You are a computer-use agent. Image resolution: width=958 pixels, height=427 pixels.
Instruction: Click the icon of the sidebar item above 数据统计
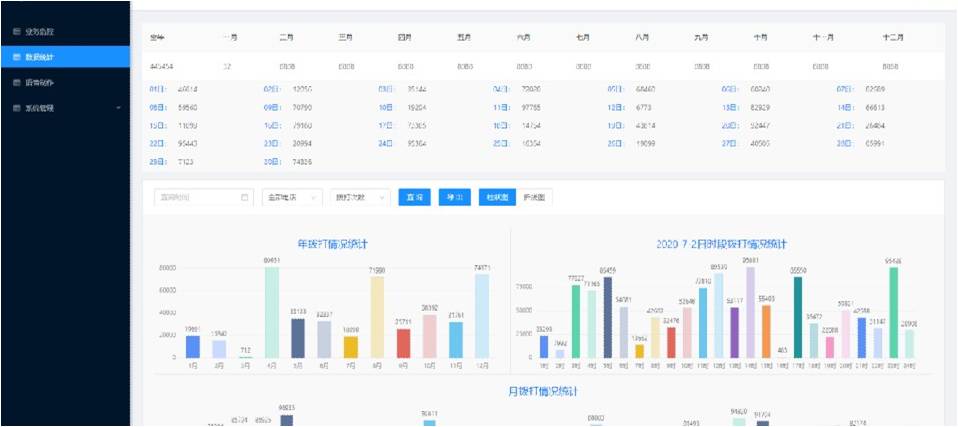(16, 33)
